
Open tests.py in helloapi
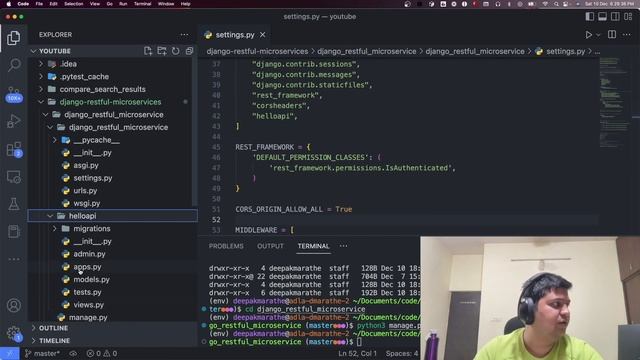[x=87, y=292]
